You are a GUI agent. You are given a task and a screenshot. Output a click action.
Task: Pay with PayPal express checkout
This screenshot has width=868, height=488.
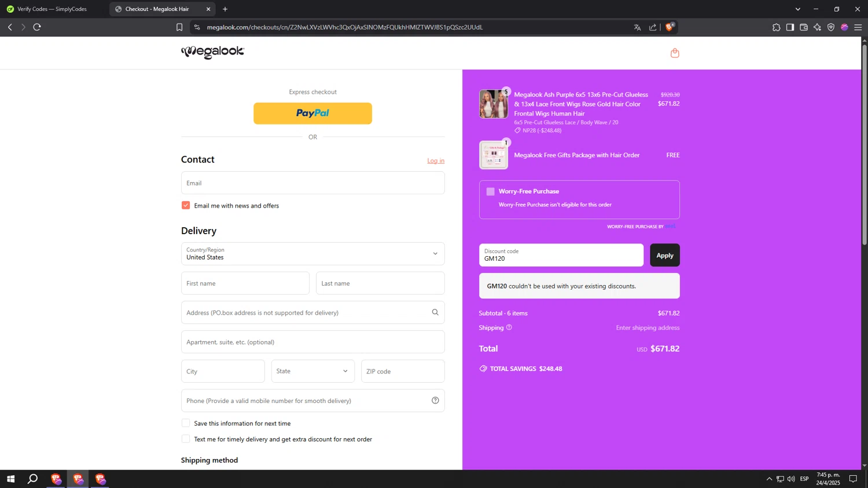click(312, 113)
